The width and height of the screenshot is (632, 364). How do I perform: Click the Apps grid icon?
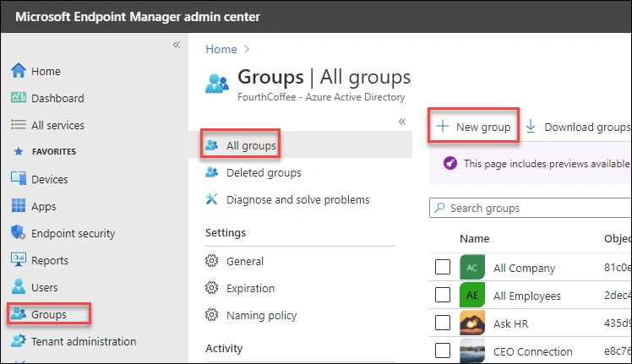pos(19,205)
